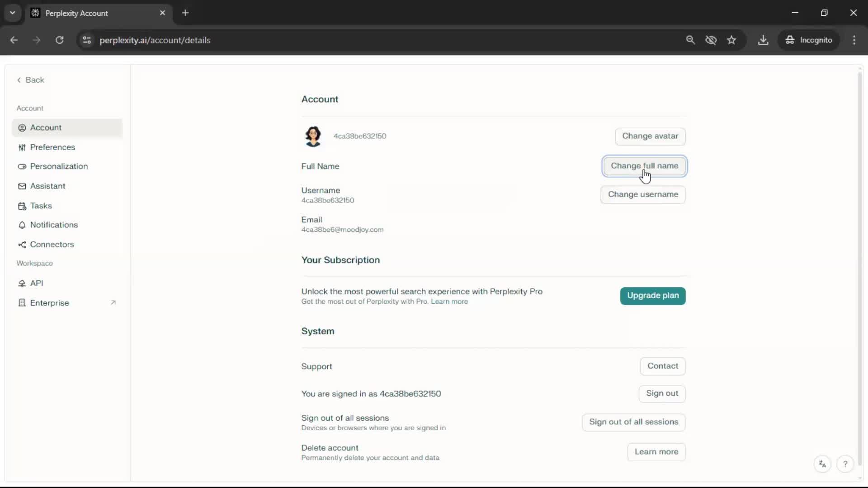868x488 pixels.
Task: View site information icon in address bar
Action: point(87,40)
